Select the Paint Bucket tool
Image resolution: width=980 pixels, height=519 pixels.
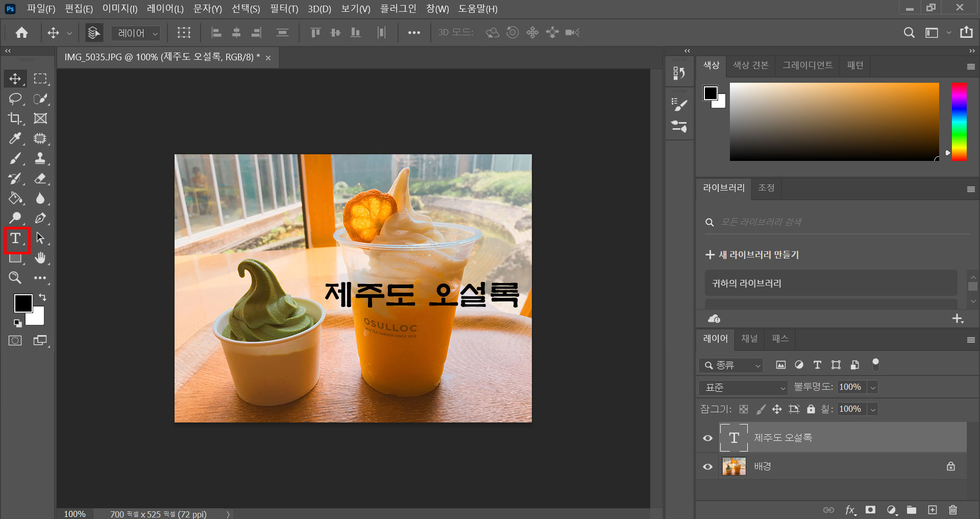coord(15,198)
